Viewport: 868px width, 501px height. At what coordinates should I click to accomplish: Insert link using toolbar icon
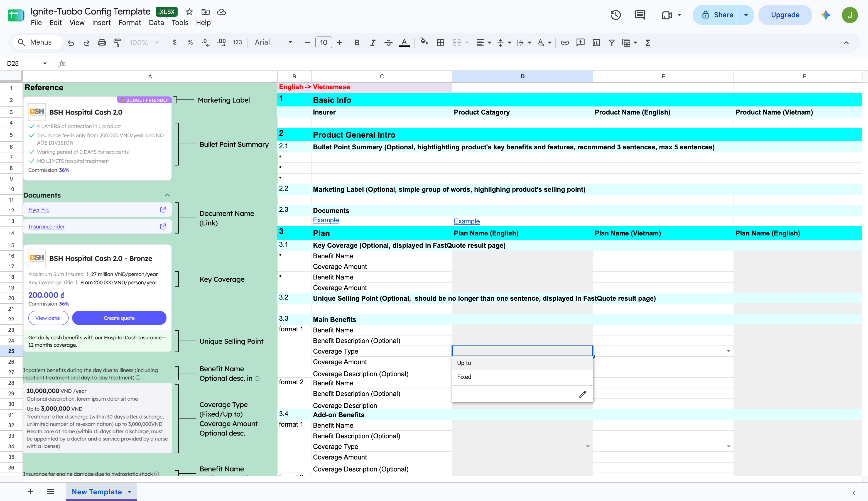[565, 43]
